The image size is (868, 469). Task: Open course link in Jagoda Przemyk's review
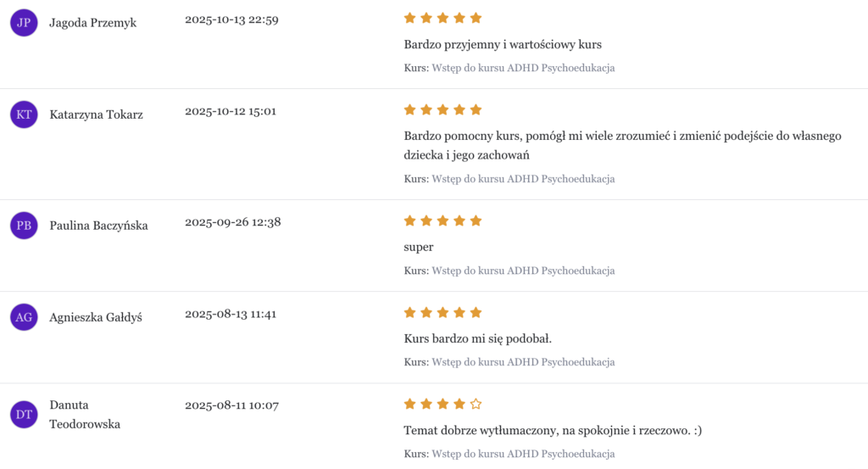tap(523, 68)
